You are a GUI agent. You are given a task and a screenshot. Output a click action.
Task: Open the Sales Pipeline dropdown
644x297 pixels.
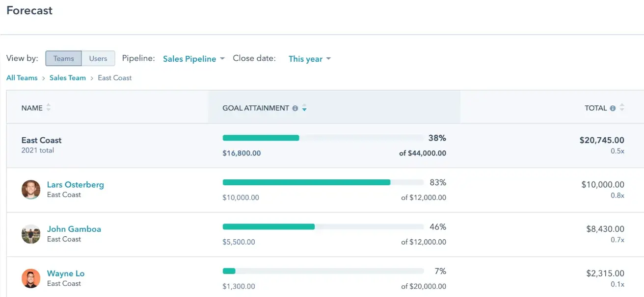click(x=194, y=59)
